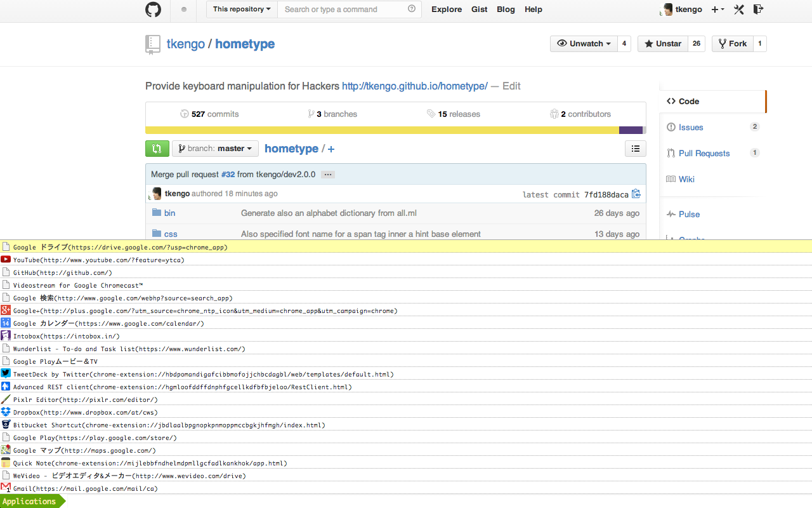Click the watchers count 4

pos(624,44)
